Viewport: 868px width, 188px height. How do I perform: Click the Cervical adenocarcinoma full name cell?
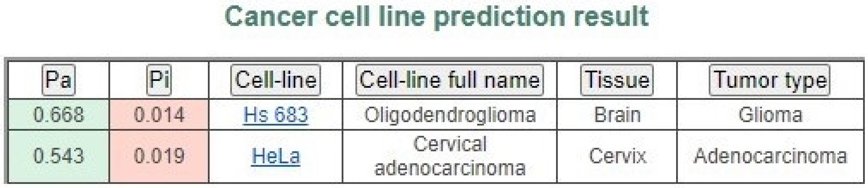[449, 156]
